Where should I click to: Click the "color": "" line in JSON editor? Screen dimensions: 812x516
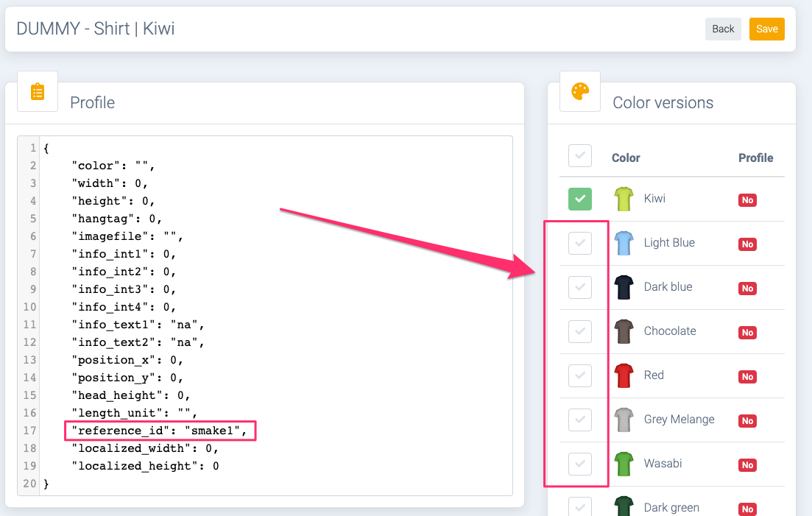[x=113, y=166]
